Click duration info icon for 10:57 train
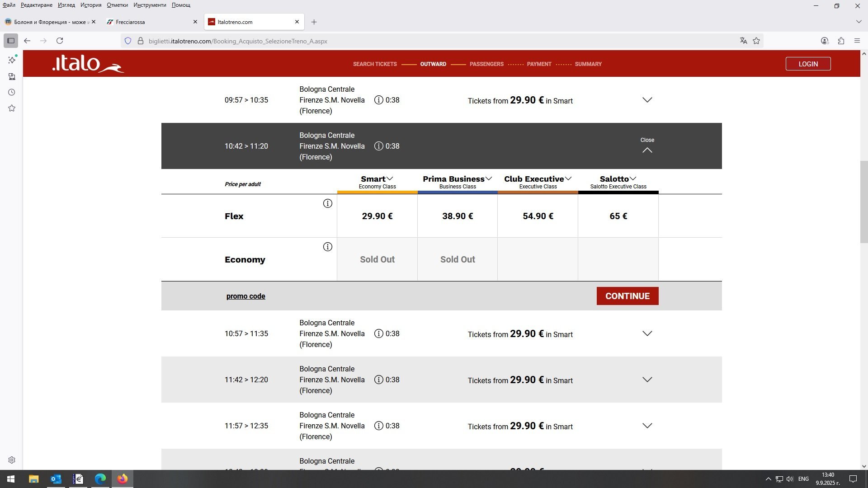 [379, 333]
